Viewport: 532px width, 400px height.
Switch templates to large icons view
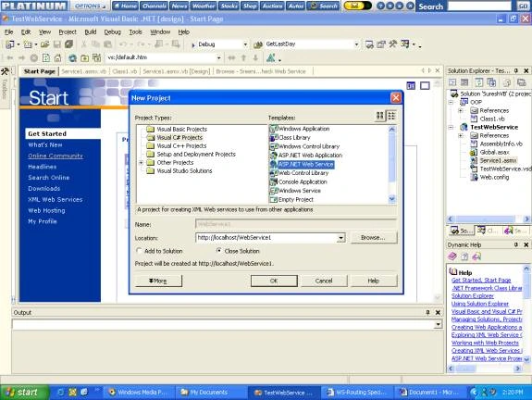pos(380,116)
